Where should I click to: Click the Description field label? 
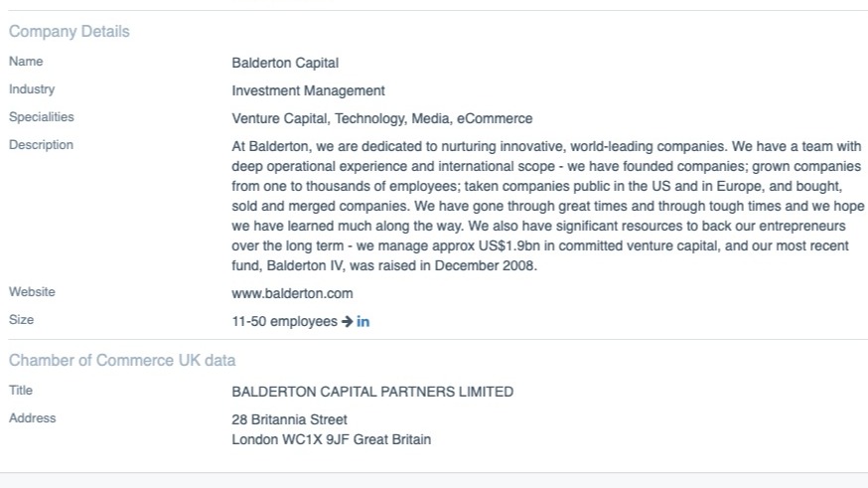tap(41, 145)
